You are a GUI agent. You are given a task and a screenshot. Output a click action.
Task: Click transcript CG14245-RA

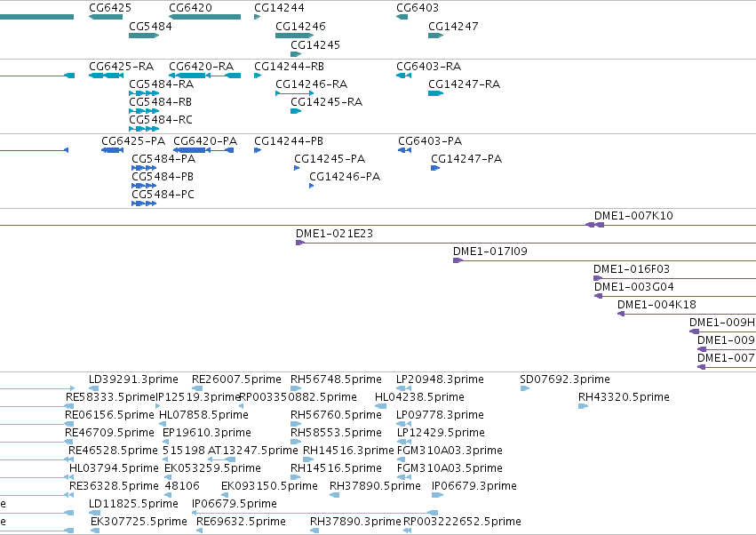[x=326, y=102]
